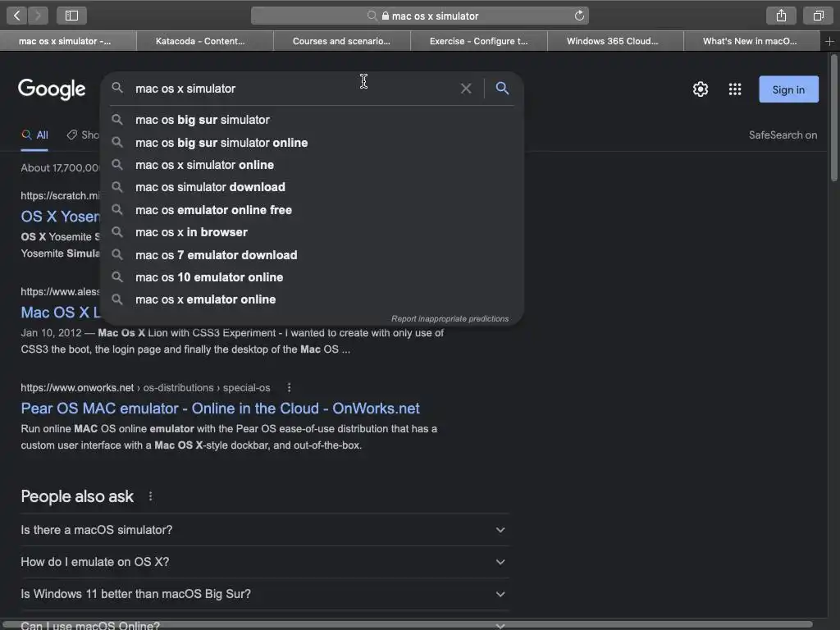
Task: Go back using Safari back arrow
Action: coord(16,16)
